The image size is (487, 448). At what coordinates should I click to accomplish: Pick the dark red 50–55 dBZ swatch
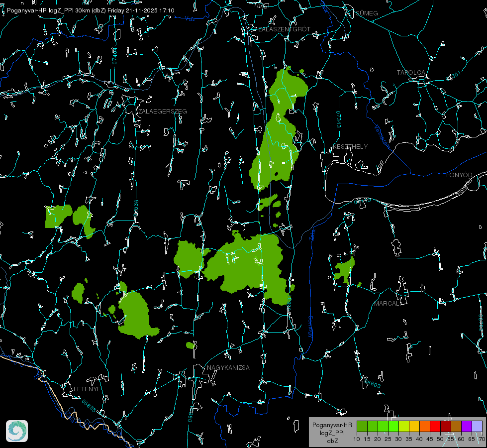[446, 426]
